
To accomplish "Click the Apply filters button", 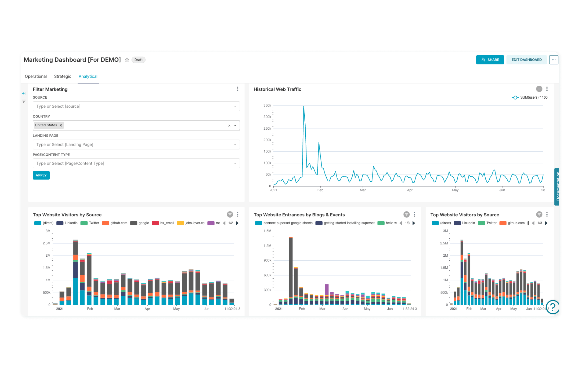I will coord(41,175).
